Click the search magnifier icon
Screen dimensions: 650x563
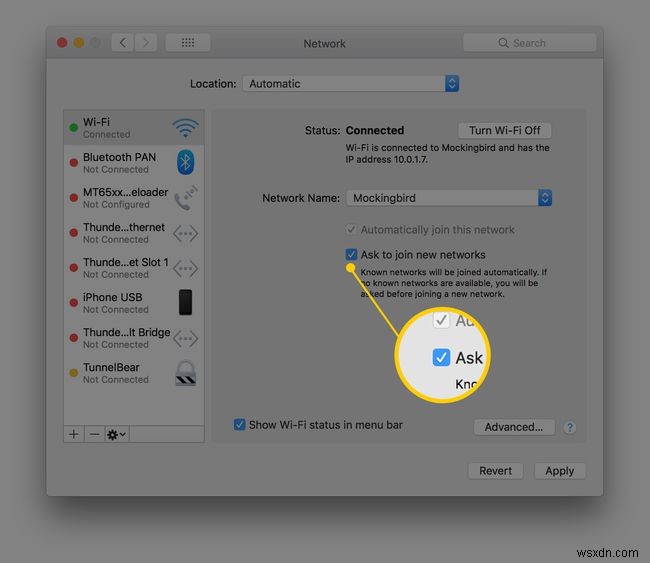(503, 43)
